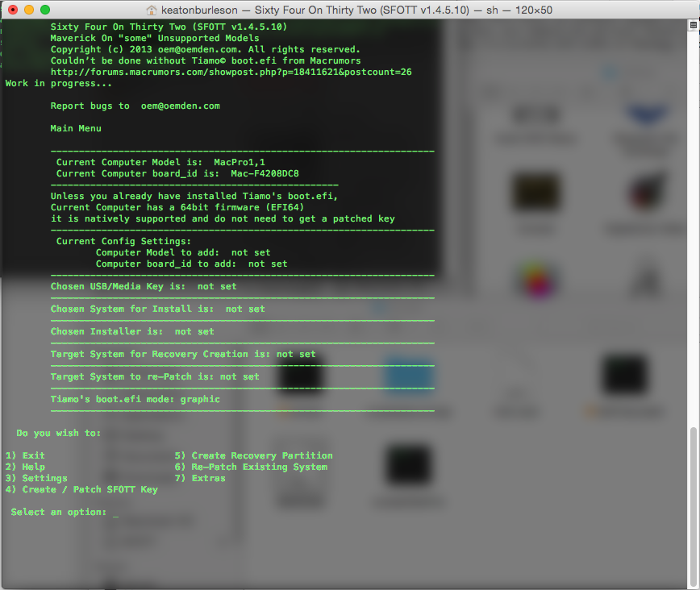The image size is (700, 590).
Task: Click the 'Current Config Settings:' line
Action: pyautogui.click(x=123, y=242)
